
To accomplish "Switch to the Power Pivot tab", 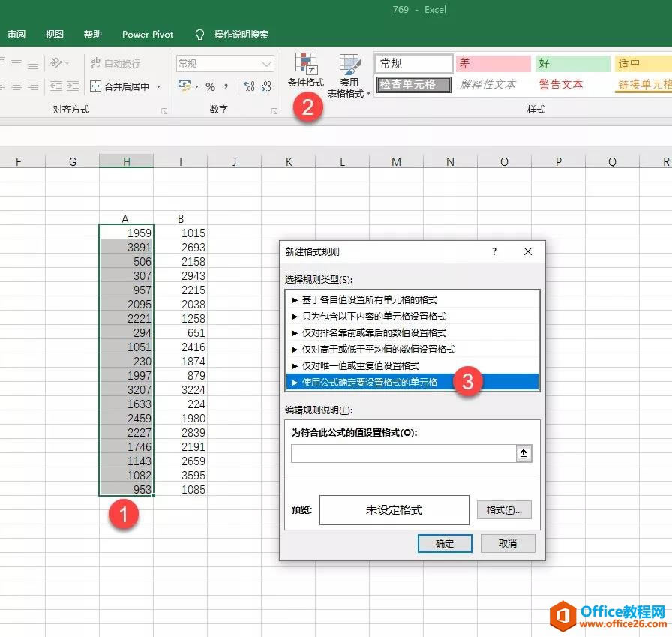I will [148, 35].
